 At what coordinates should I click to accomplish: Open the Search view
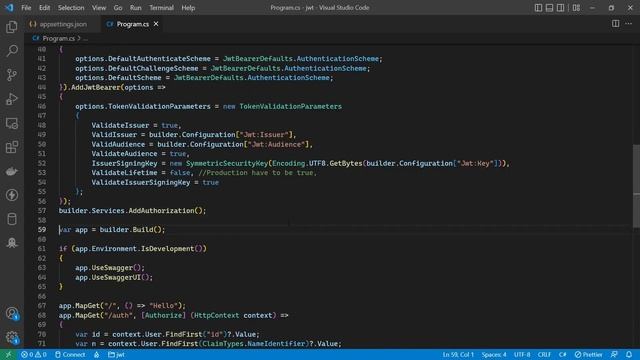(12, 51)
